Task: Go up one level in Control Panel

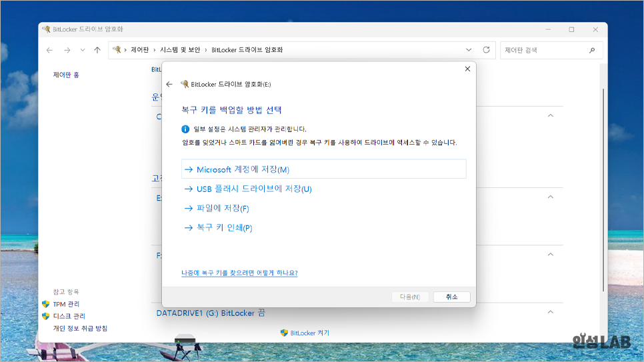Action: 97,50
